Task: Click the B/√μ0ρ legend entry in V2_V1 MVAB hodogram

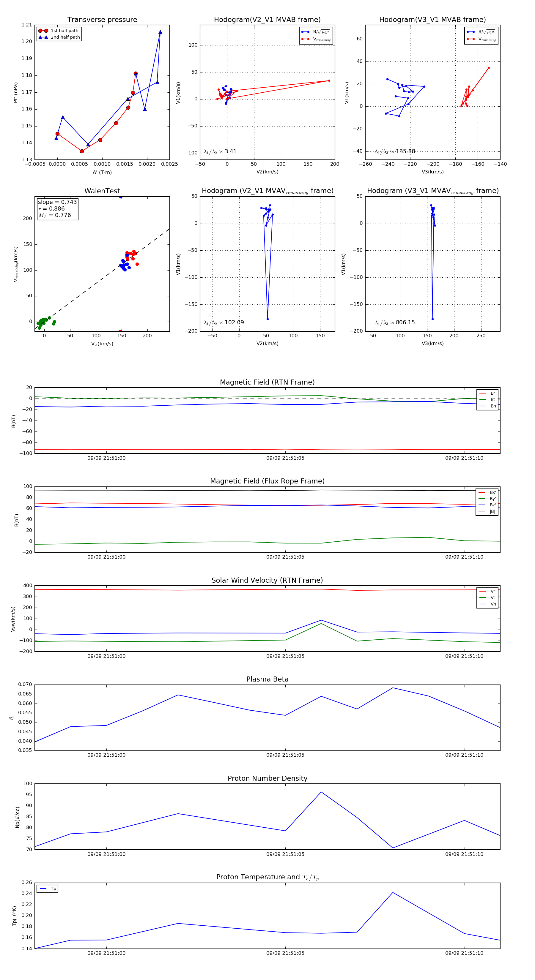Action: click(x=316, y=32)
